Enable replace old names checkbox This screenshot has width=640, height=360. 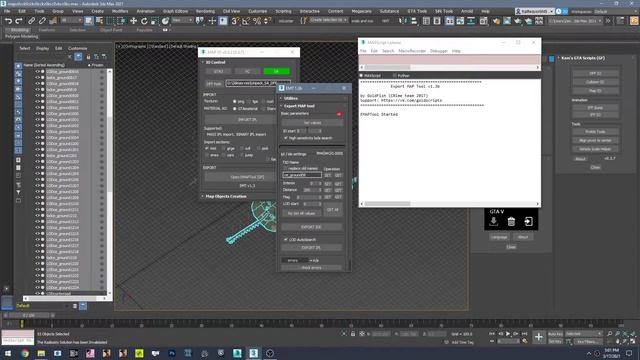click(285, 168)
